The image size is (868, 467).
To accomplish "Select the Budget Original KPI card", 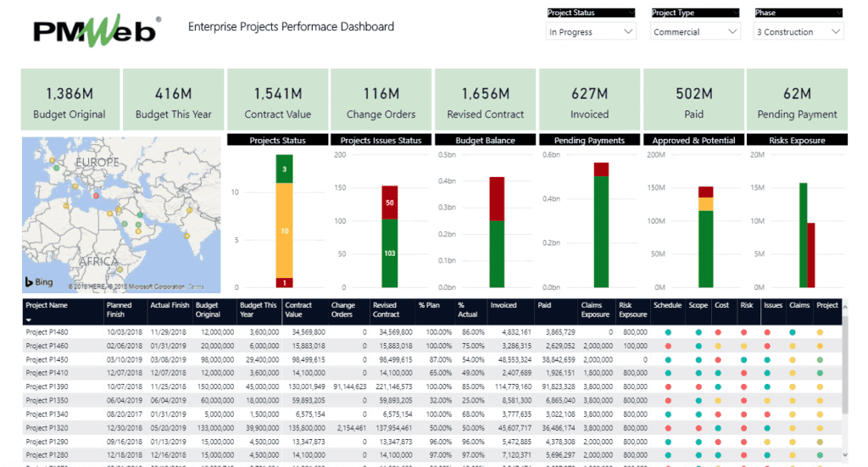I will tap(70, 100).
